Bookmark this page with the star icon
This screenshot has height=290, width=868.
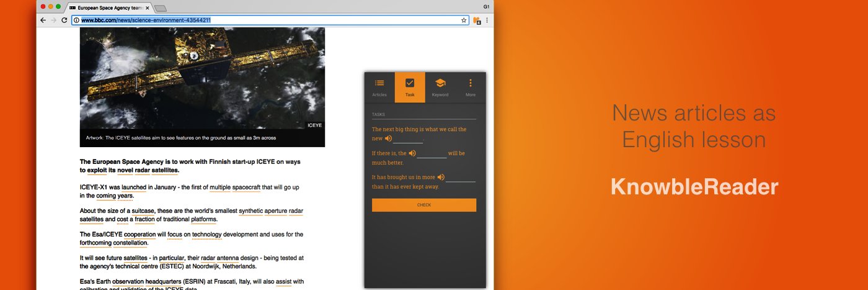(x=463, y=20)
